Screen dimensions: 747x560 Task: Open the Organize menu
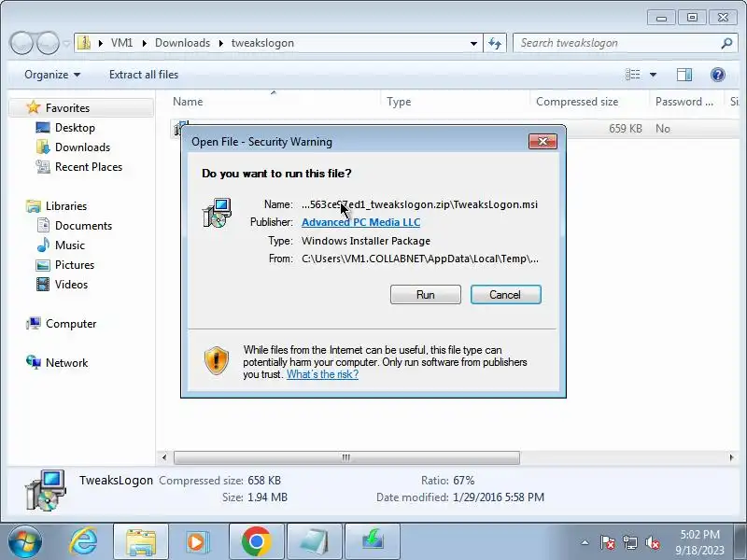coord(52,75)
